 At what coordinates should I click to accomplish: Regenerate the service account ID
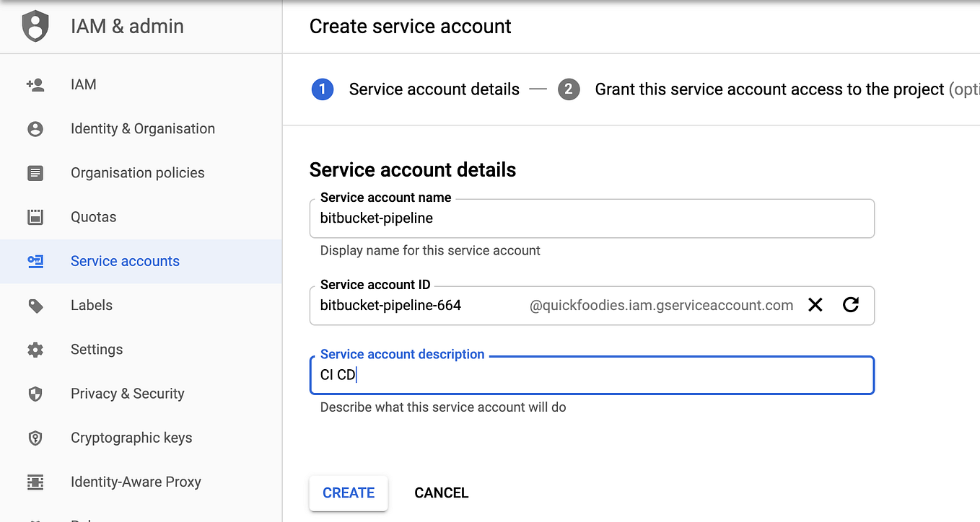point(851,305)
